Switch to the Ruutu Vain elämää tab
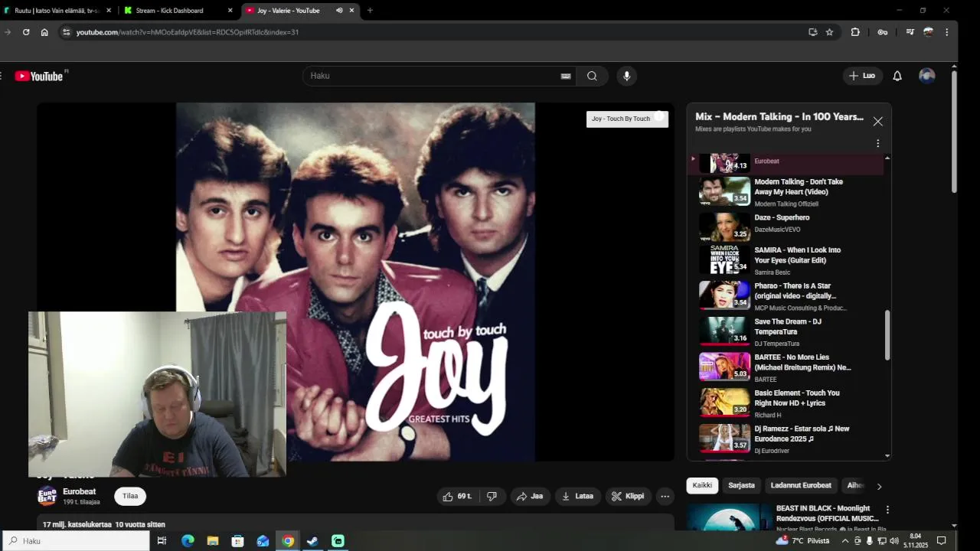The image size is (980, 551). tap(58, 11)
